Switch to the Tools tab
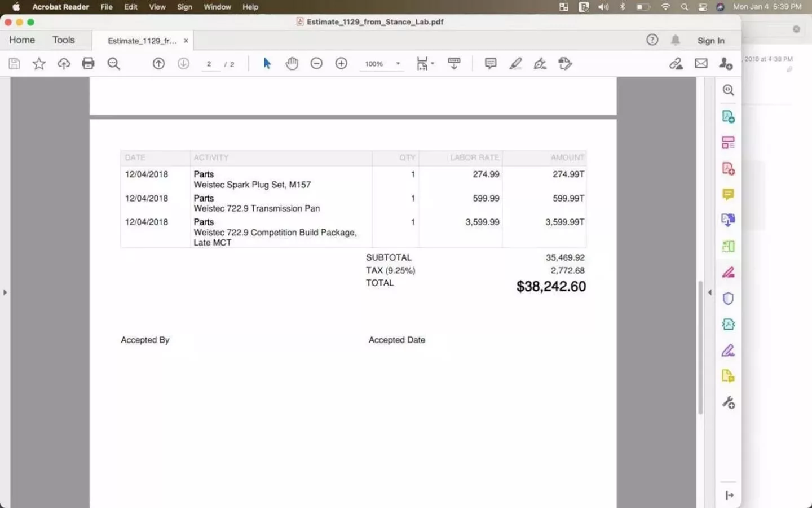Viewport: 812px width, 508px height. click(x=63, y=40)
